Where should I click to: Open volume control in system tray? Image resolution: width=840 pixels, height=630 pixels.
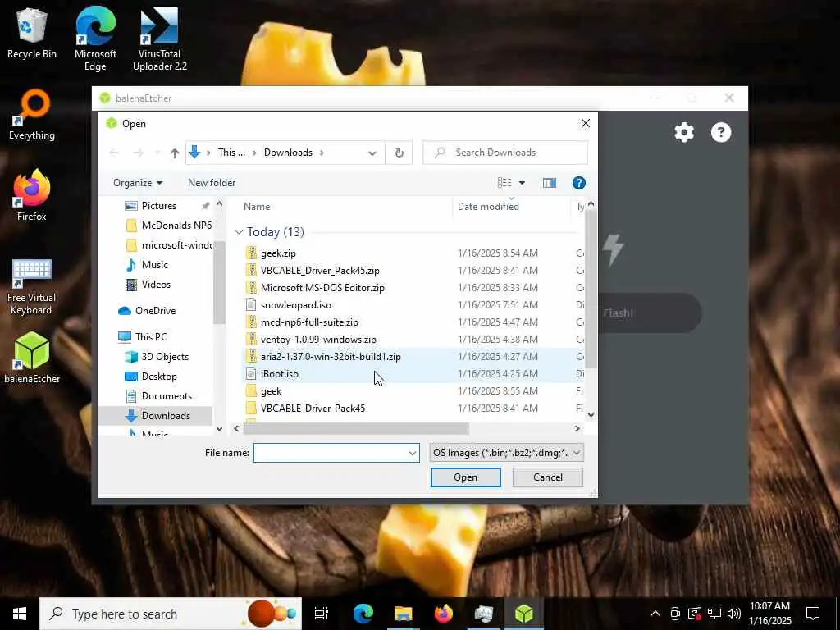[x=734, y=614]
